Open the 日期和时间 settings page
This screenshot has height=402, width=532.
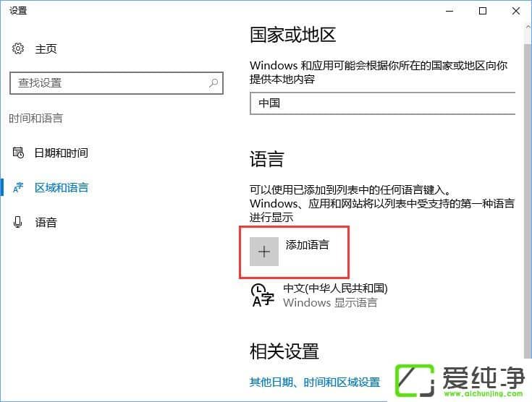(x=62, y=153)
